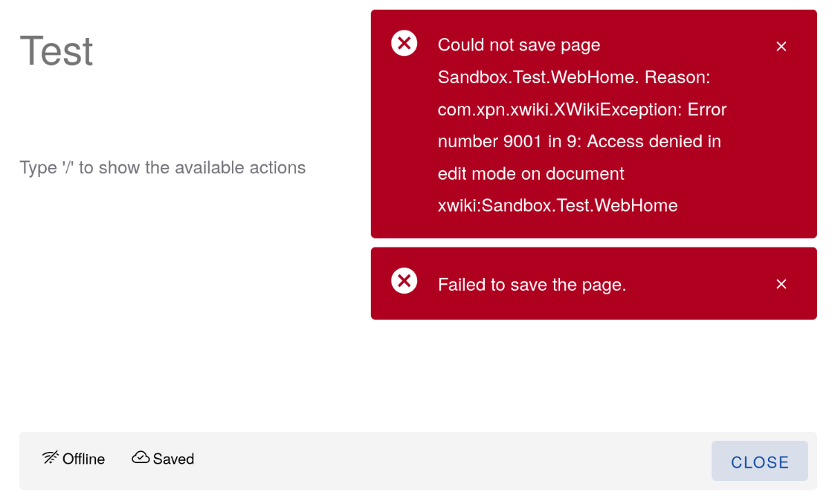Viewport: 832px width, 504px height.
Task: Click the Offline connection status icon
Action: 51,458
